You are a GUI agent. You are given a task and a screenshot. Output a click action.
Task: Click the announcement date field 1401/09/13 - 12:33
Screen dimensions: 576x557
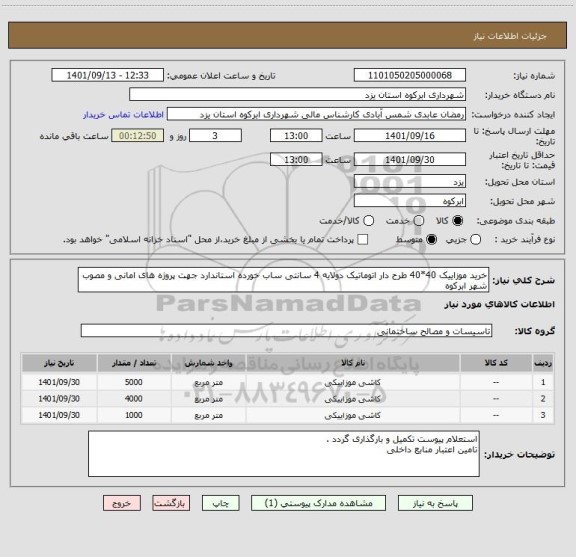pos(108,75)
